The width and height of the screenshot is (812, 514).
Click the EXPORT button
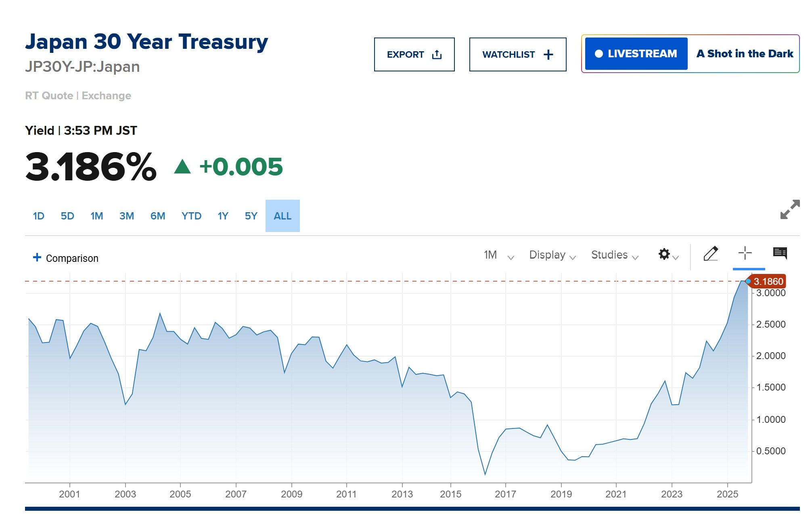pos(406,54)
